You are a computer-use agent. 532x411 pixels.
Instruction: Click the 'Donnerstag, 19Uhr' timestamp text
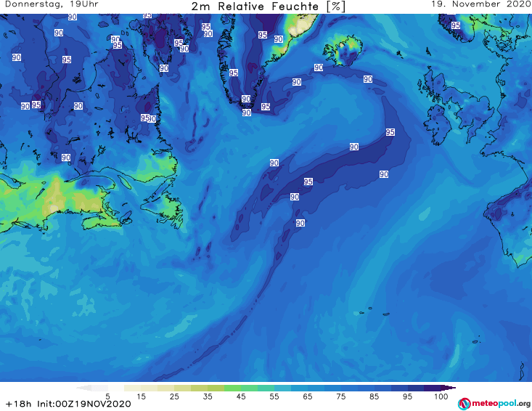tap(52, 4)
